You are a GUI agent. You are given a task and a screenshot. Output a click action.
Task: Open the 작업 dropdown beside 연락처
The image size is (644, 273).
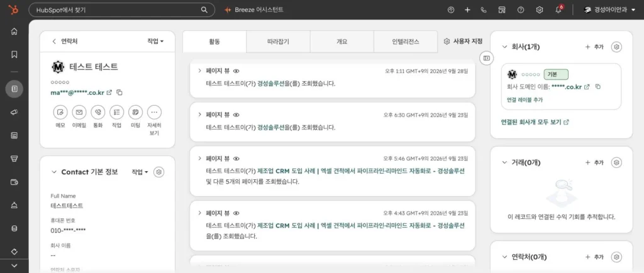point(155,41)
